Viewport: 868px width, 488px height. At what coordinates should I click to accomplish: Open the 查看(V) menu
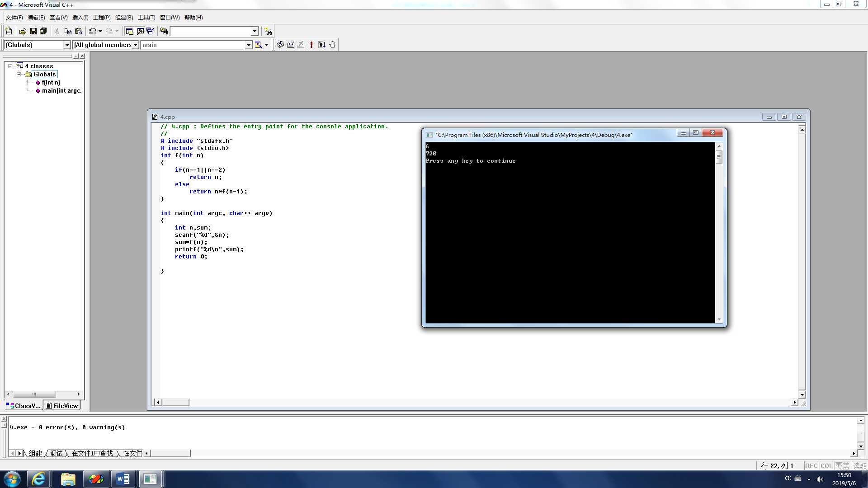coord(58,18)
